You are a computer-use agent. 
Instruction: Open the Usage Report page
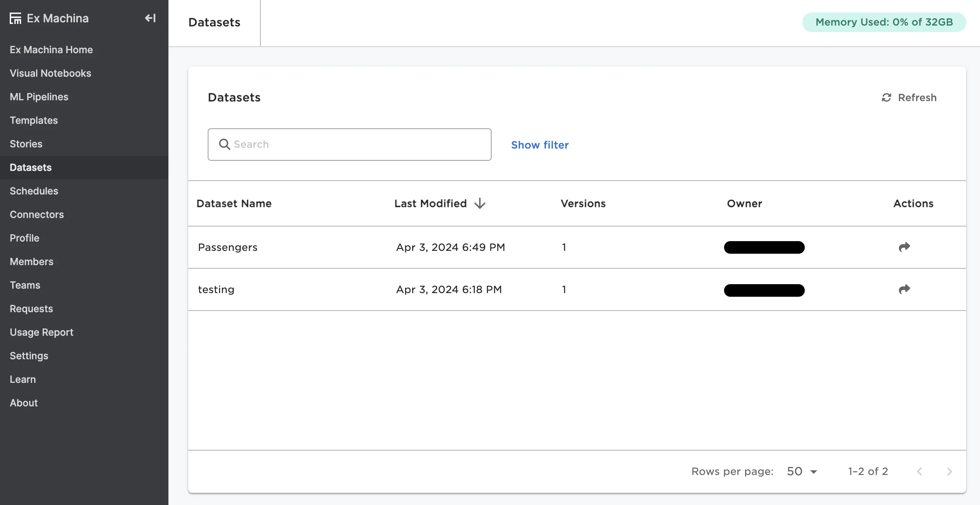[41, 332]
